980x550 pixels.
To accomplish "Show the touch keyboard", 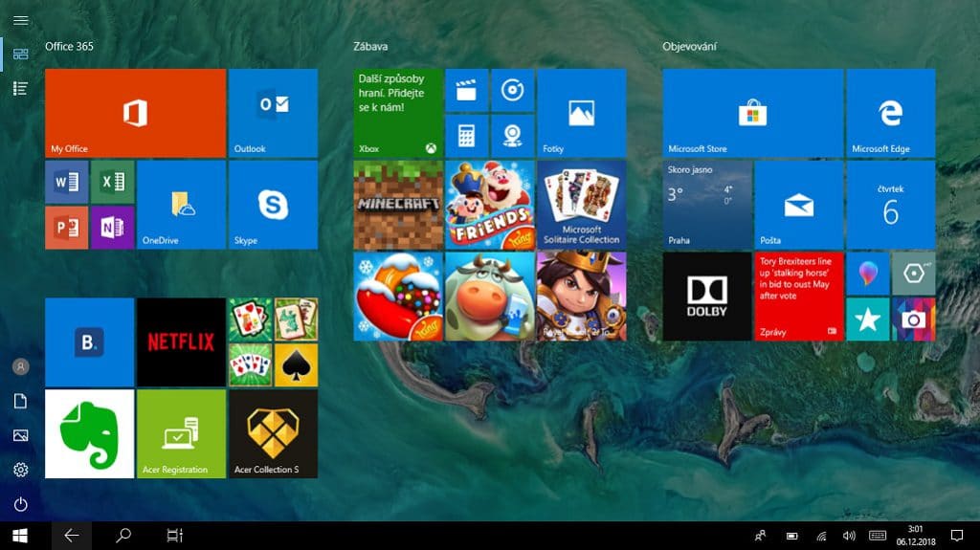I will click(x=878, y=536).
